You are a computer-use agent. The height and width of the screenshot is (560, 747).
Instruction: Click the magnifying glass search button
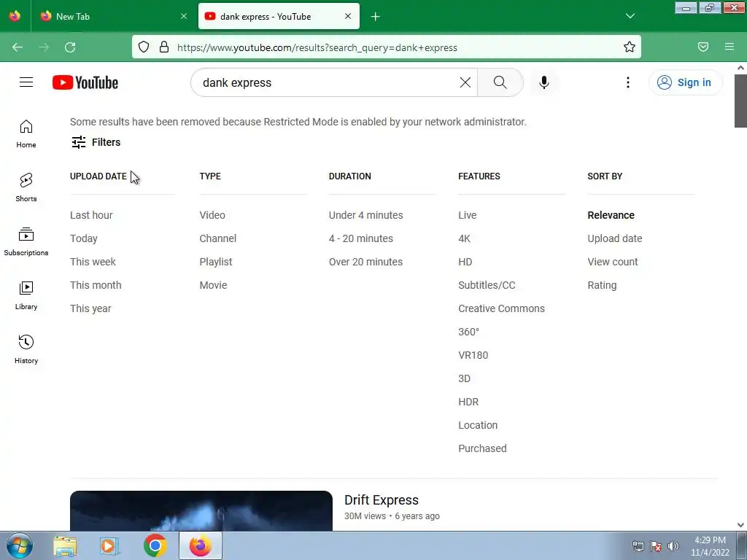(x=500, y=82)
